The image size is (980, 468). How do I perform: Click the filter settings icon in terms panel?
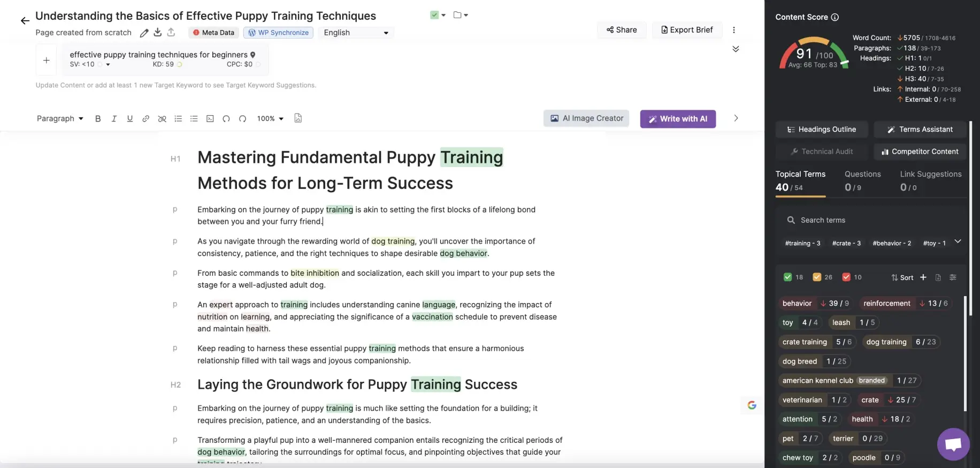pos(953,277)
